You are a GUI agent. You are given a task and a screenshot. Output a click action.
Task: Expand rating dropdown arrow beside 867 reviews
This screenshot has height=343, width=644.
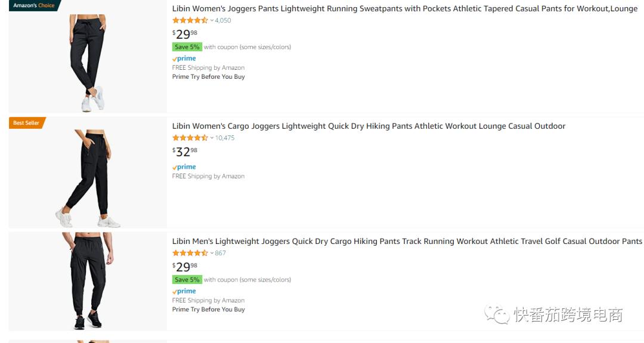(x=212, y=253)
